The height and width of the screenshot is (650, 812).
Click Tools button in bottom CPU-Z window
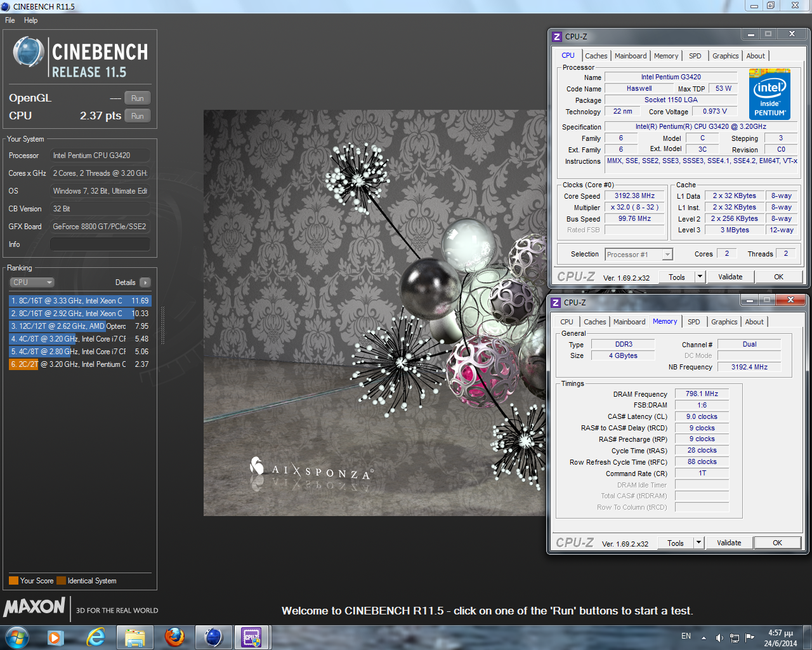[x=676, y=543]
